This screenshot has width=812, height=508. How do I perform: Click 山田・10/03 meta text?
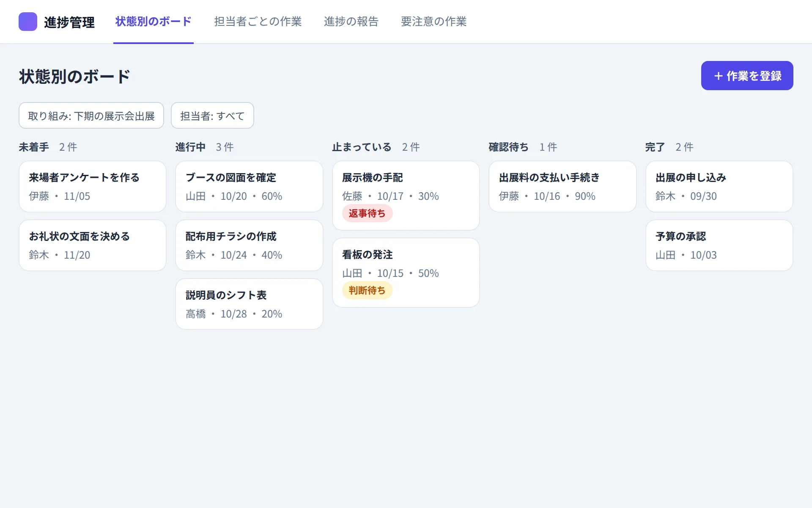[x=686, y=255]
